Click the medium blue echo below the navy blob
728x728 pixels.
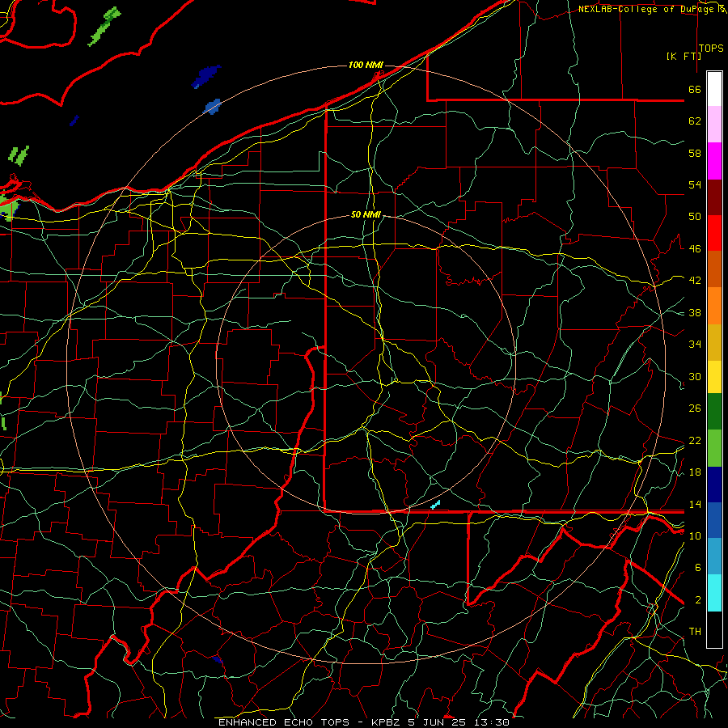[x=213, y=106]
